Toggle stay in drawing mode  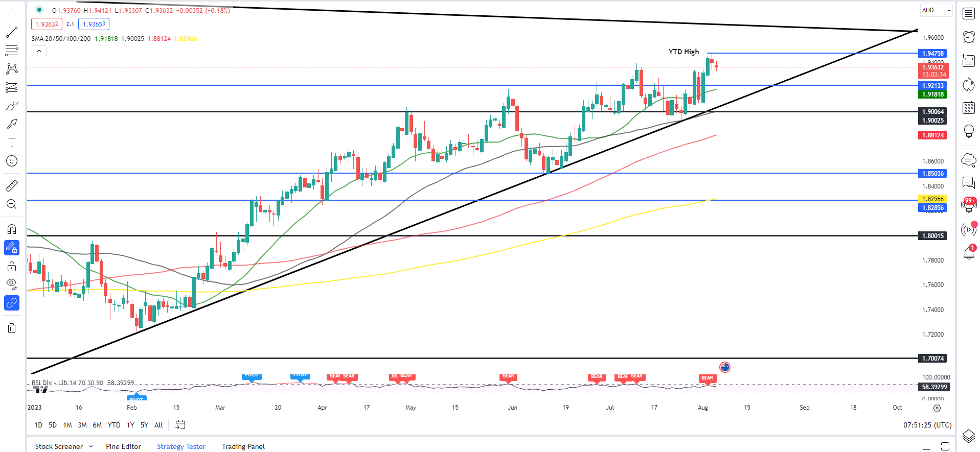click(12, 248)
